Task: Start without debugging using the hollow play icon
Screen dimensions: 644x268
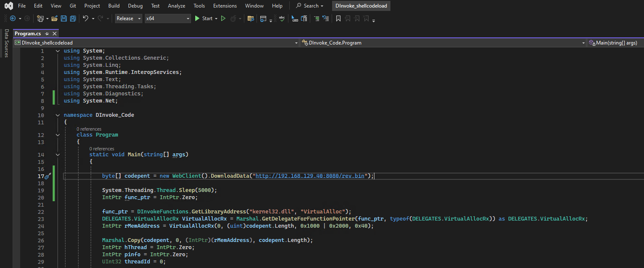Action: point(223,18)
